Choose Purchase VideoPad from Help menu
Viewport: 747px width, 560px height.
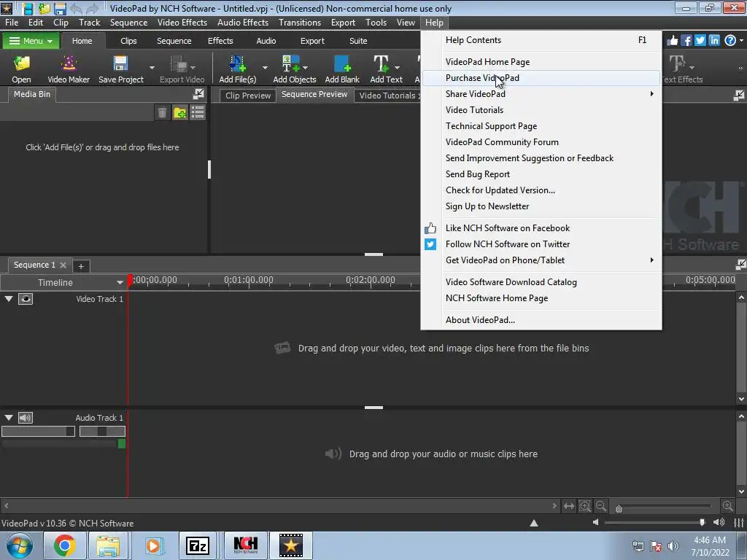(x=541, y=77)
